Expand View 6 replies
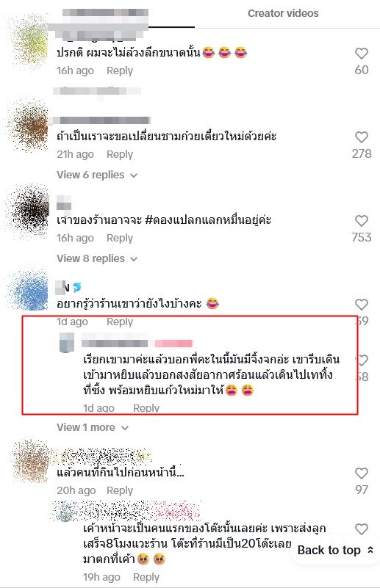380x588 pixels. coord(97,175)
